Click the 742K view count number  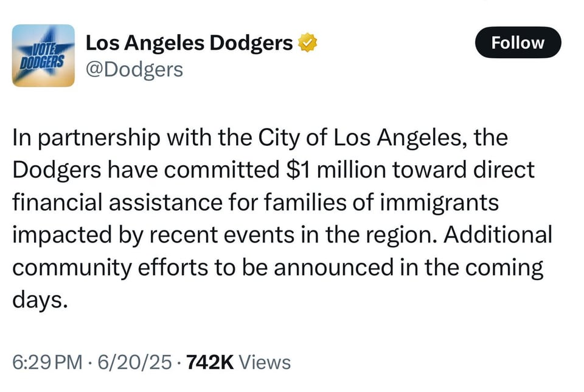pyautogui.click(x=209, y=362)
